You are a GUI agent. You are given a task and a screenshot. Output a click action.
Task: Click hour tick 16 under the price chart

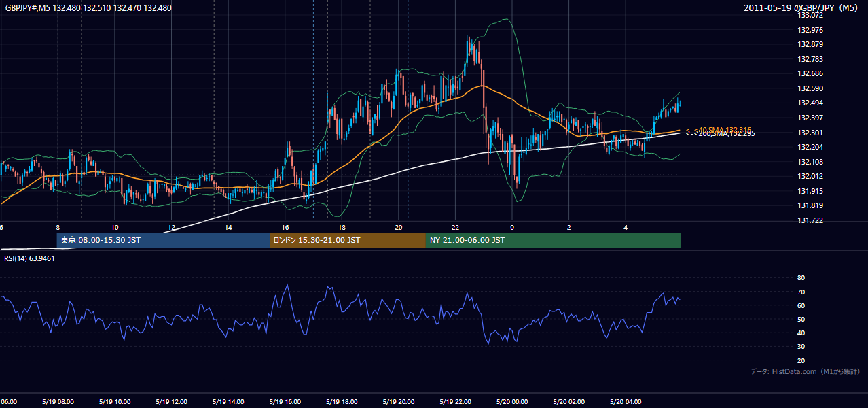[x=285, y=228]
